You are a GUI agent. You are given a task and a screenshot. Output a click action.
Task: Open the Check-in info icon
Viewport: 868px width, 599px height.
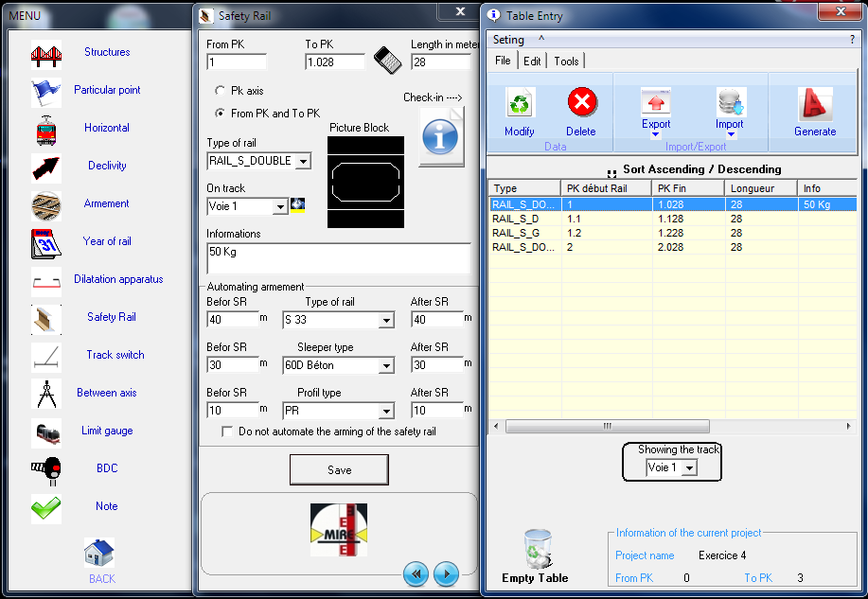coord(440,137)
